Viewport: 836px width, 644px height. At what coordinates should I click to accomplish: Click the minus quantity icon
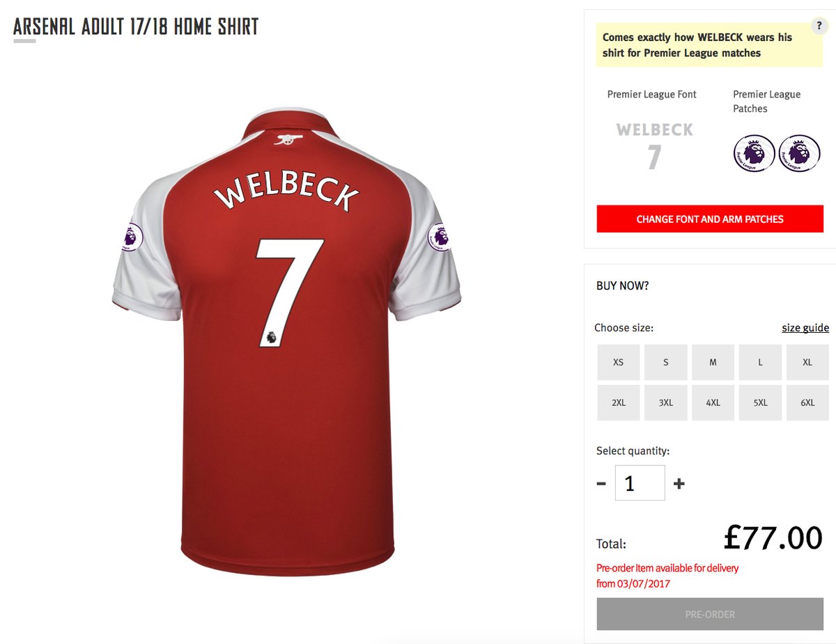point(602,483)
